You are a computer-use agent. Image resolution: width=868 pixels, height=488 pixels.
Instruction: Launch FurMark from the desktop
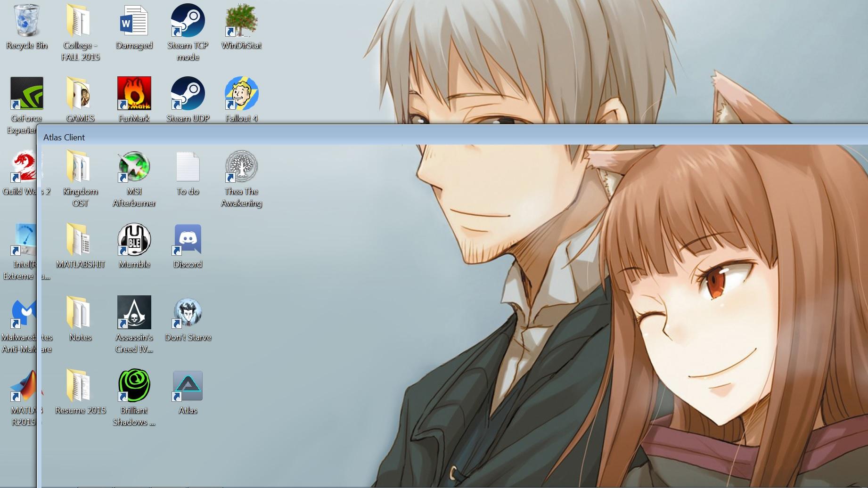tap(134, 94)
